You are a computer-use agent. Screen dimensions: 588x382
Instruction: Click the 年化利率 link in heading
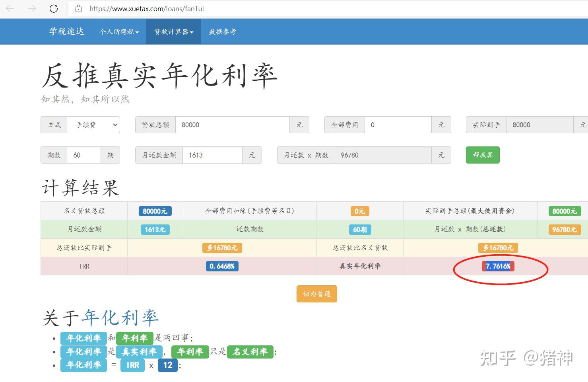[x=120, y=318]
